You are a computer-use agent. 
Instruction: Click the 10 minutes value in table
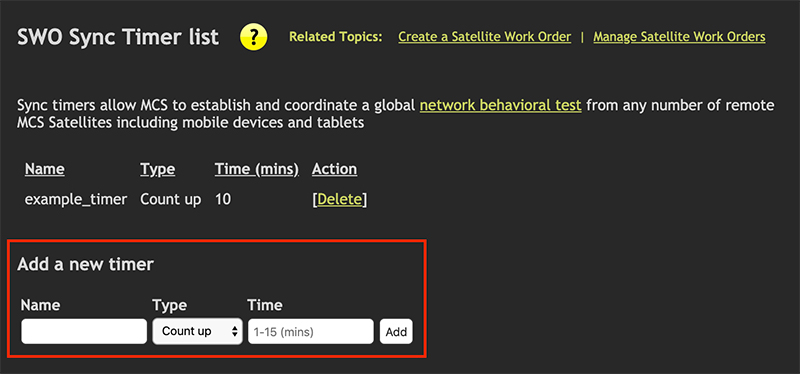tap(223, 200)
